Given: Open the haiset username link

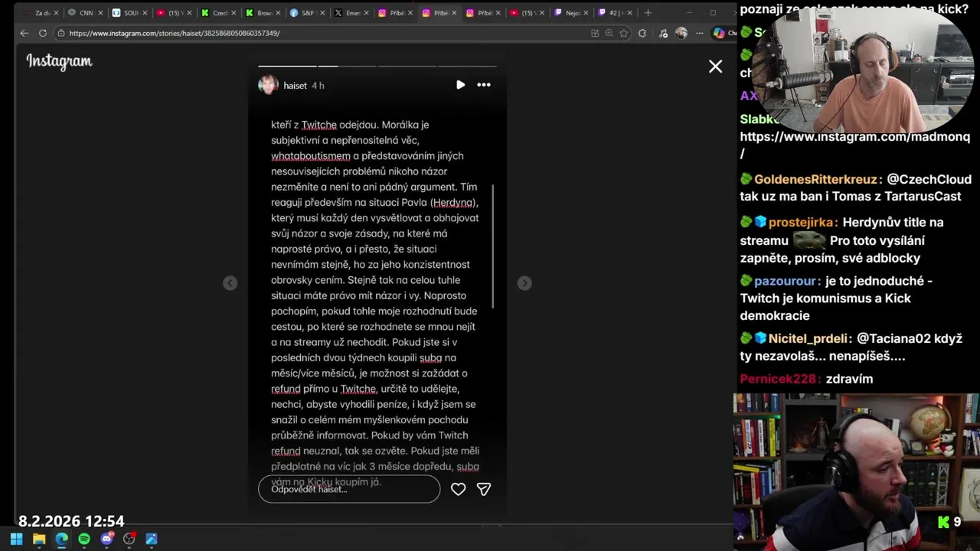Looking at the screenshot, I should tap(295, 86).
